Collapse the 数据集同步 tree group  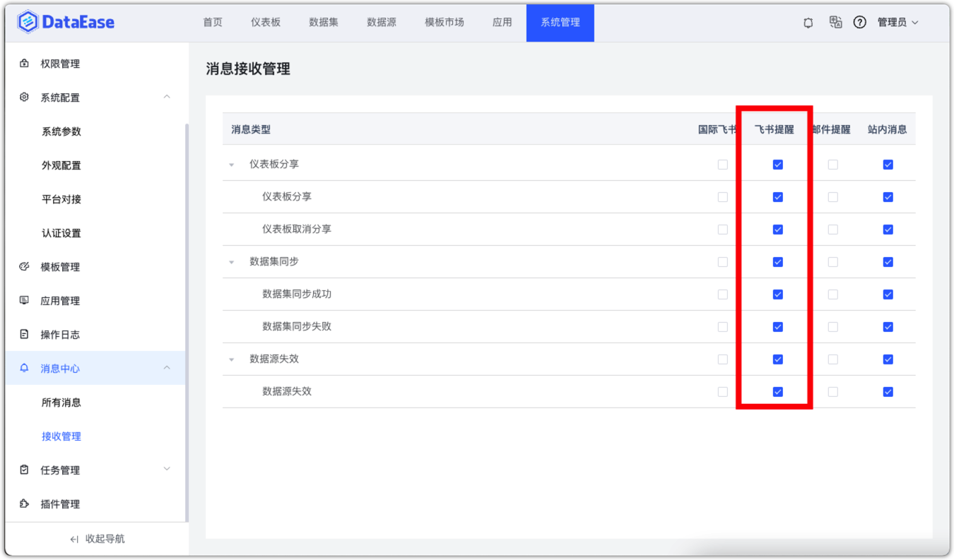click(x=231, y=262)
